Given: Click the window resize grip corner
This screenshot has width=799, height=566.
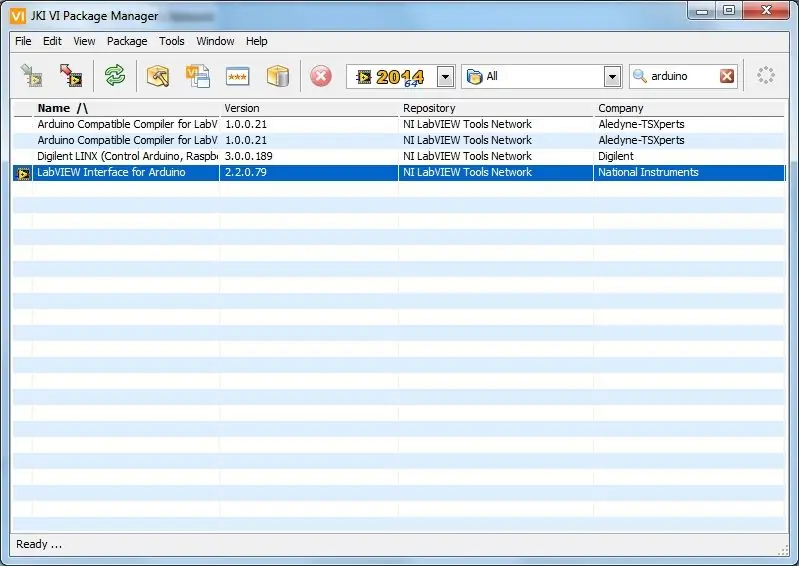Looking at the screenshot, I should (783, 550).
